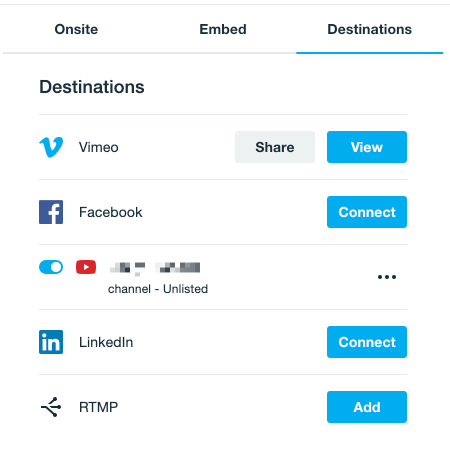Image resolution: width=450 pixels, height=455 pixels.
Task: Click the RTMP stream split icon
Action: point(51,407)
